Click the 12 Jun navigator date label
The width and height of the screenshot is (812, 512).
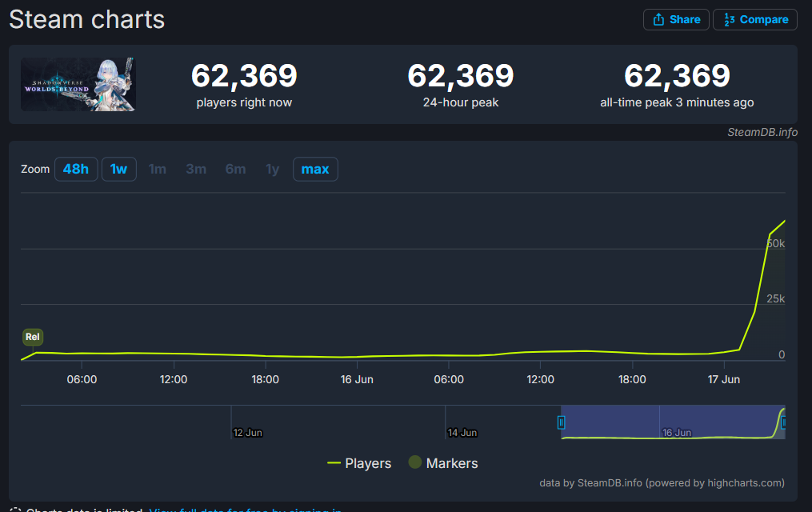point(247,433)
